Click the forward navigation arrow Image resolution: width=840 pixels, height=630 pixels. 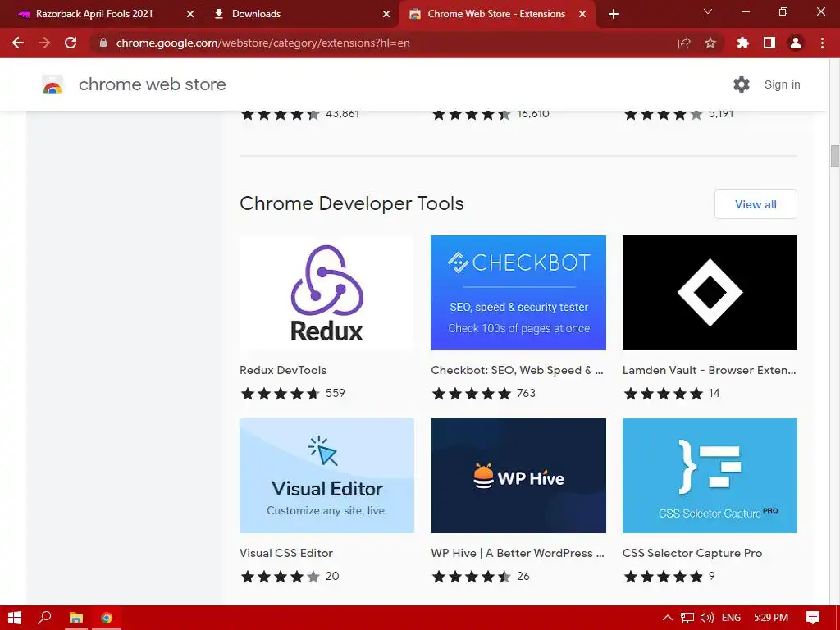[44, 43]
